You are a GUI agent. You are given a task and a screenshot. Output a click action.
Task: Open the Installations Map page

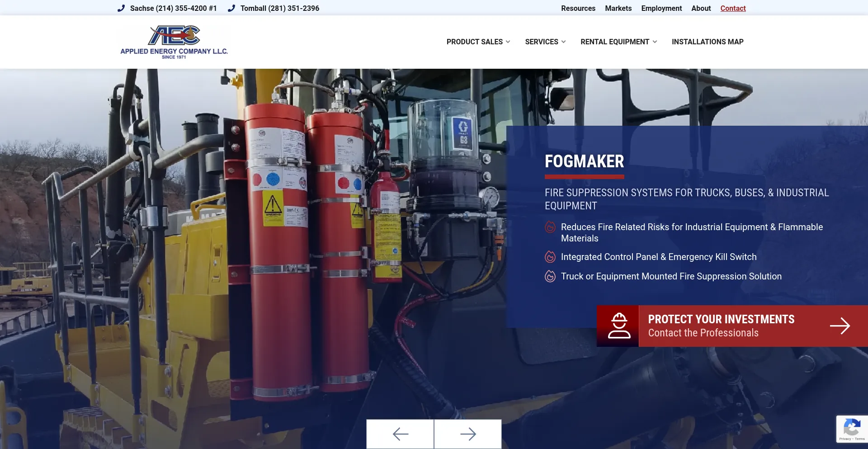point(708,42)
